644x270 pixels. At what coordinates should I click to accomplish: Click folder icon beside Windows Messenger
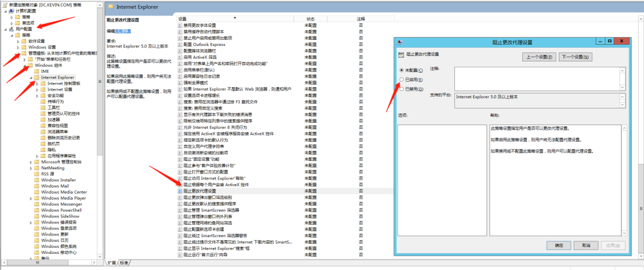coord(36,204)
